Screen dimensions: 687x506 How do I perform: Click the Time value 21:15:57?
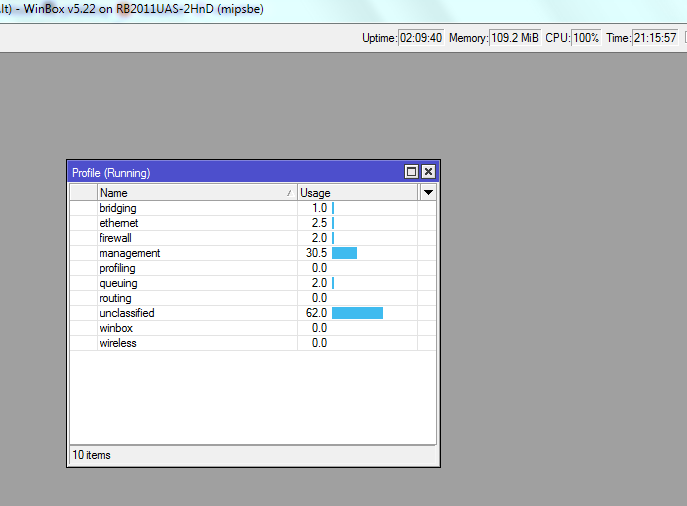pos(655,38)
